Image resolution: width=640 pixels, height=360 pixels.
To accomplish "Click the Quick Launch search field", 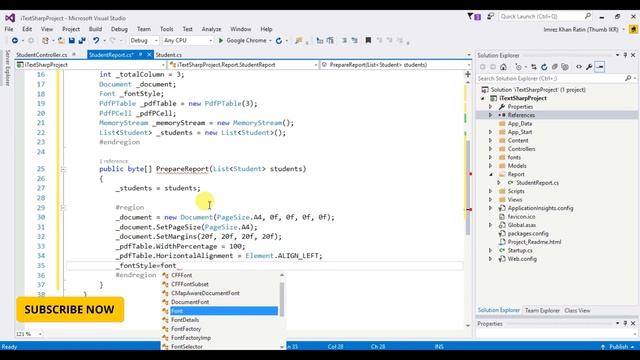I will pyautogui.click(x=545, y=16).
